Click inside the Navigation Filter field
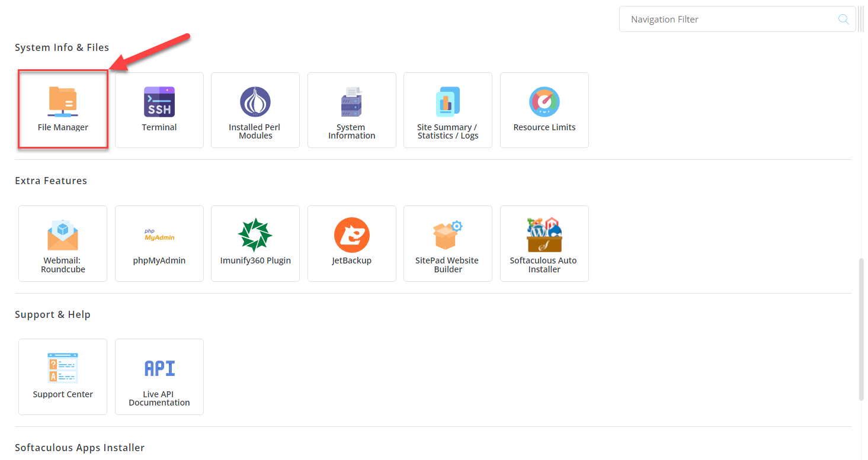Viewport: 868px width, 460px height. 711,19
